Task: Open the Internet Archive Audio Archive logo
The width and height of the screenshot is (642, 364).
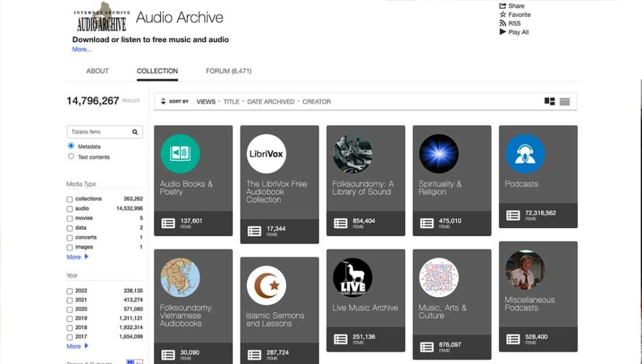Action: coord(102,18)
